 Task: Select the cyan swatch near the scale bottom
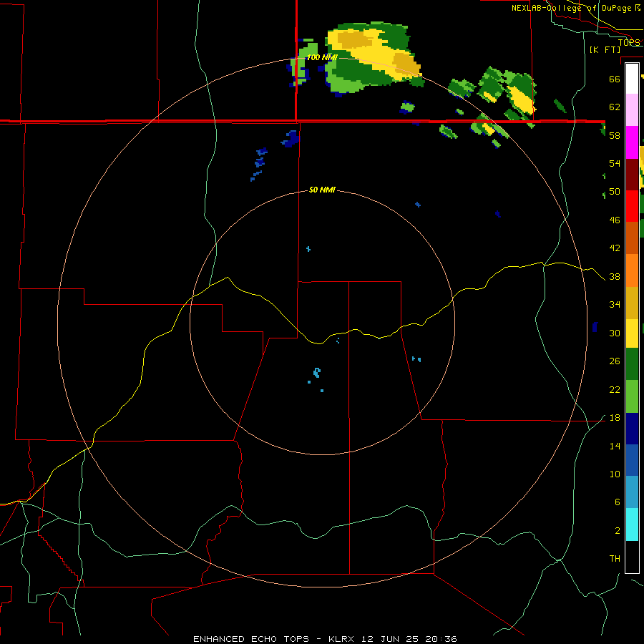632,525
